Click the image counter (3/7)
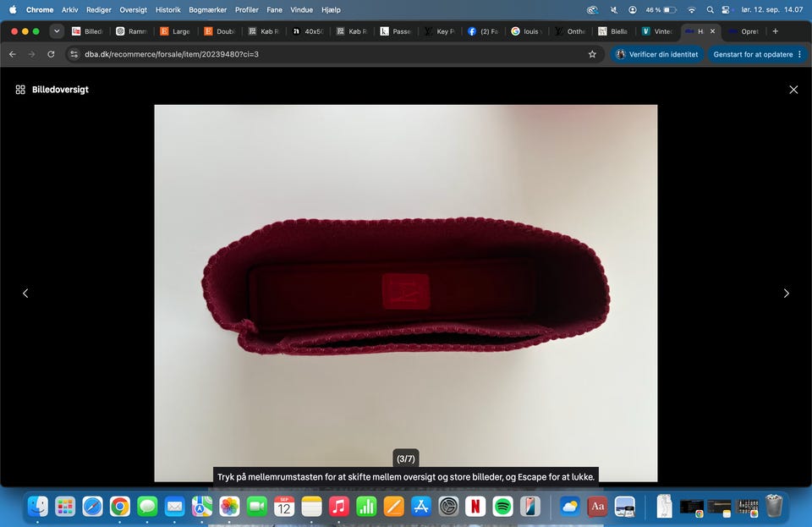Viewport: 812px width, 527px height. pyautogui.click(x=406, y=458)
